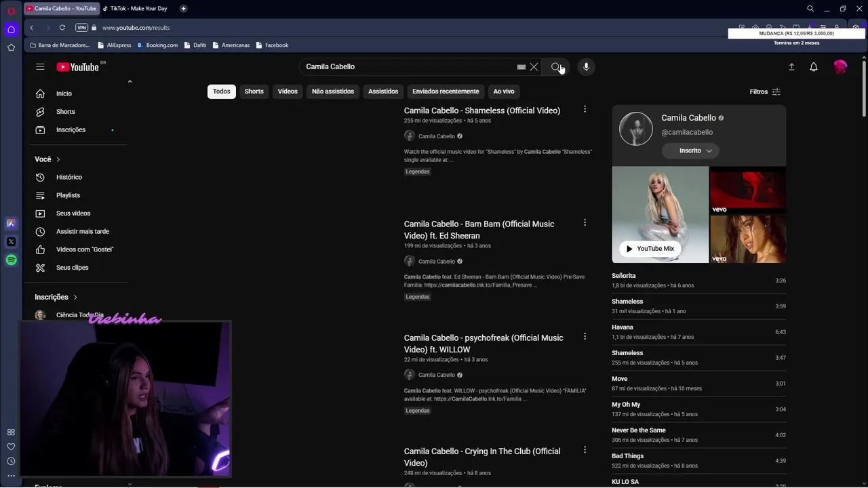868x488 pixels.
Task: Open Camila Cabello channel name in panel
Action: pos(688,118)
